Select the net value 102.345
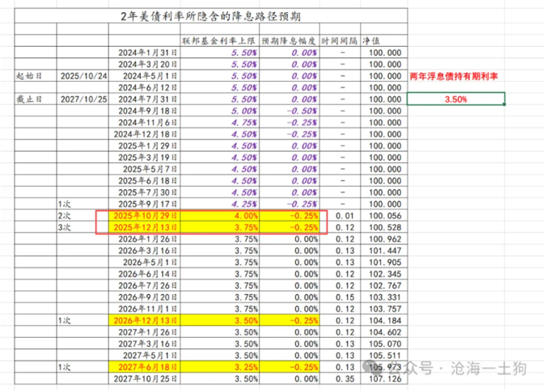550x392 pixels. click(x=383, y=274)
